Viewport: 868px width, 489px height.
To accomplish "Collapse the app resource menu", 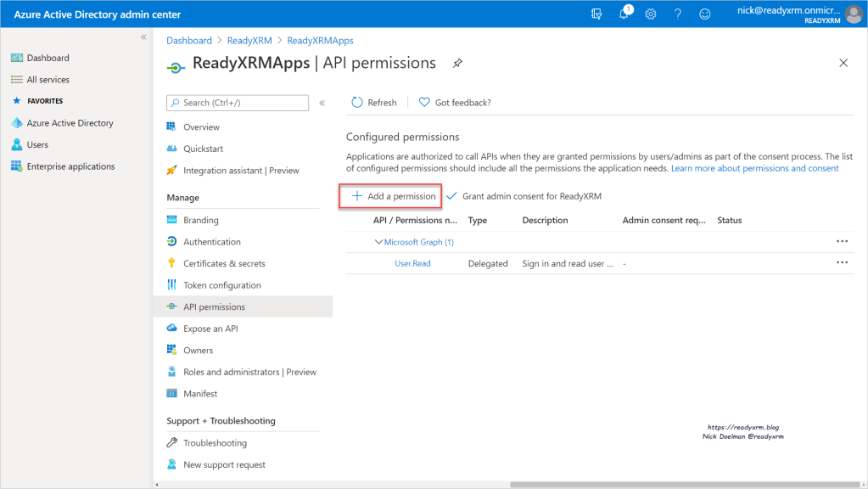I will point(322,103).
